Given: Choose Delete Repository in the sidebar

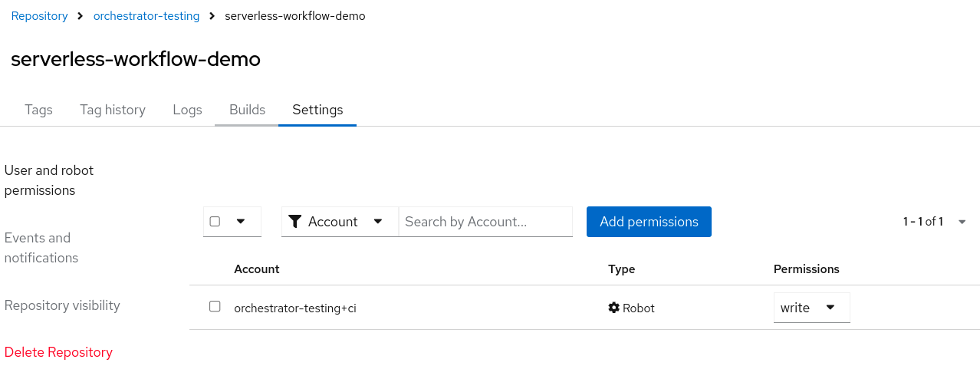Looking at the screenshot, I should 58,352.
